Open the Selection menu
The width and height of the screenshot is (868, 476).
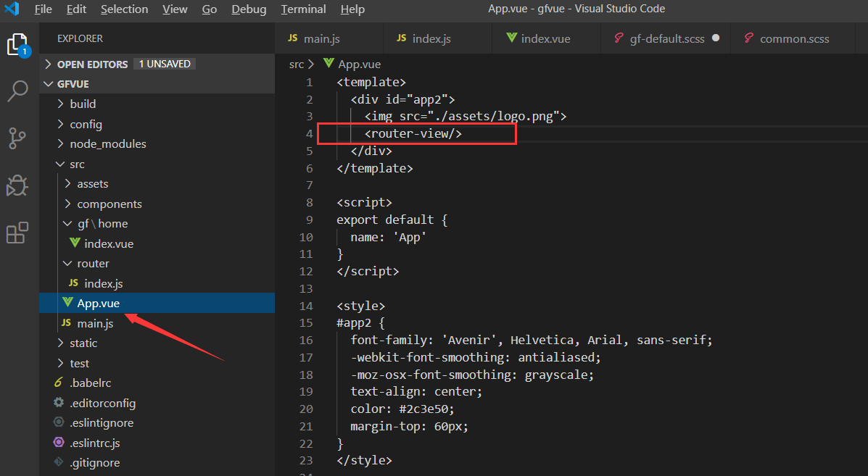point(125,9)
